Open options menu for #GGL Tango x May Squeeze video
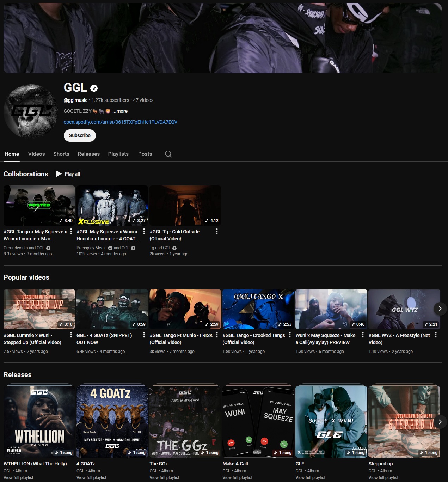This screenshot has width=448, height=482. (71, 231)
